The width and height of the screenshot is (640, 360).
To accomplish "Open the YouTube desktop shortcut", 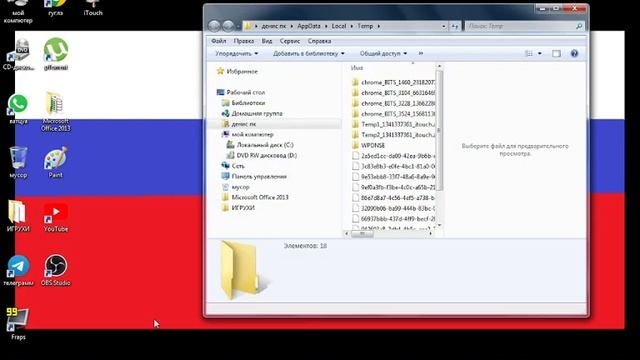I will 56,216.
